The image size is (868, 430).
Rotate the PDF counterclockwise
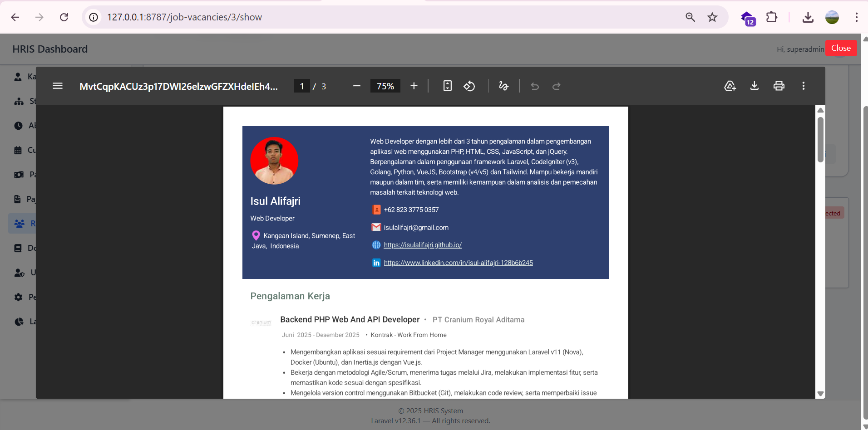[x=469, y=86]
